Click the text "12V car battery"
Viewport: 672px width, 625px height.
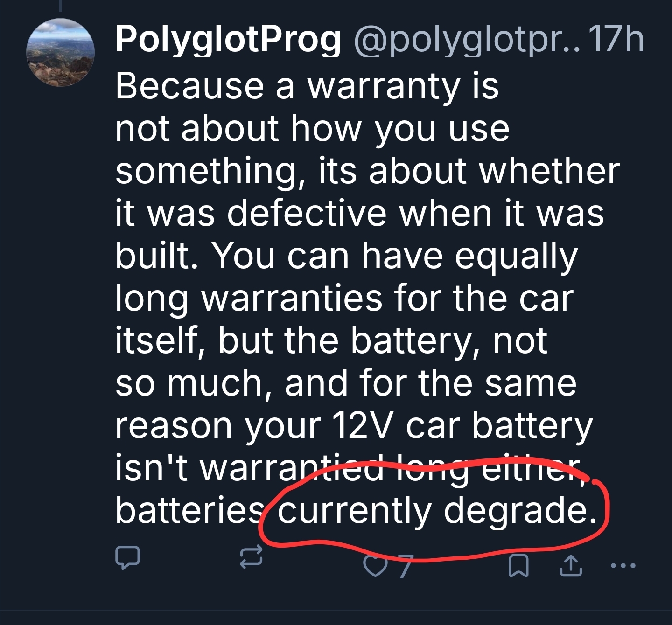click(462, 426)
